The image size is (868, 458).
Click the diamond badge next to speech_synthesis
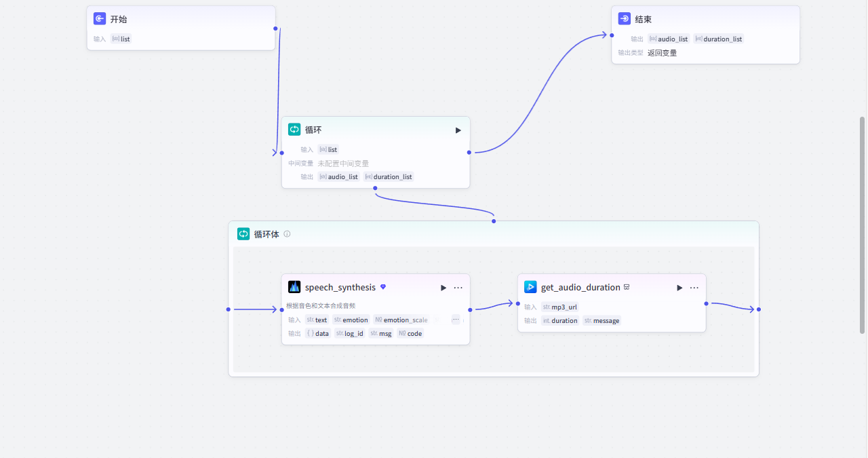383,287
